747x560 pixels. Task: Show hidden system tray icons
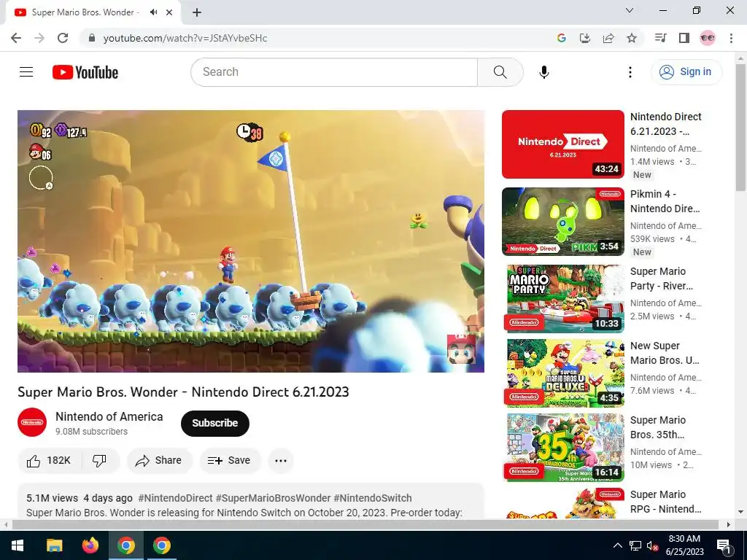coord(617,545)
